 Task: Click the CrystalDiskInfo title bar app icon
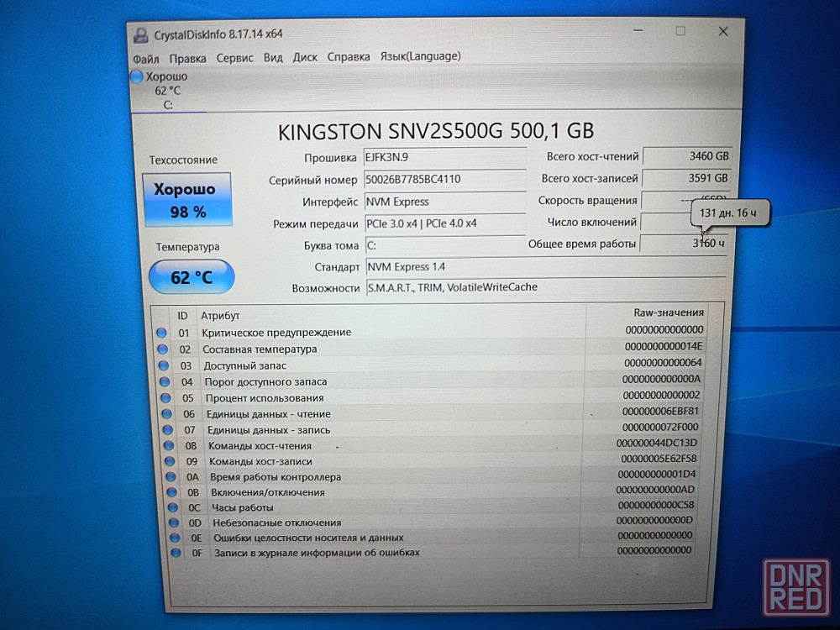(141, 34)
